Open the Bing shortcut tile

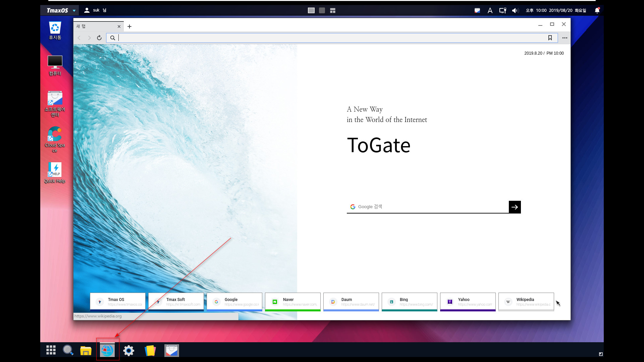[410, 302]
